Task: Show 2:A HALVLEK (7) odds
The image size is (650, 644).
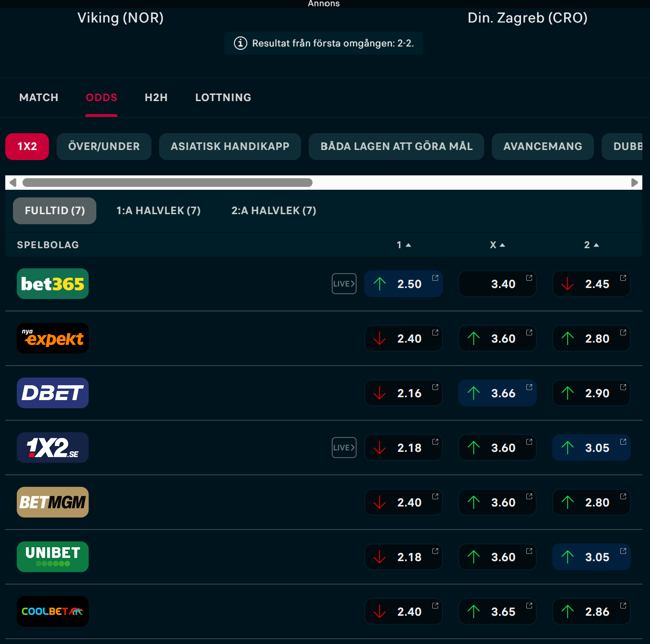Action: pyautogui.click(x=274, y=211)
